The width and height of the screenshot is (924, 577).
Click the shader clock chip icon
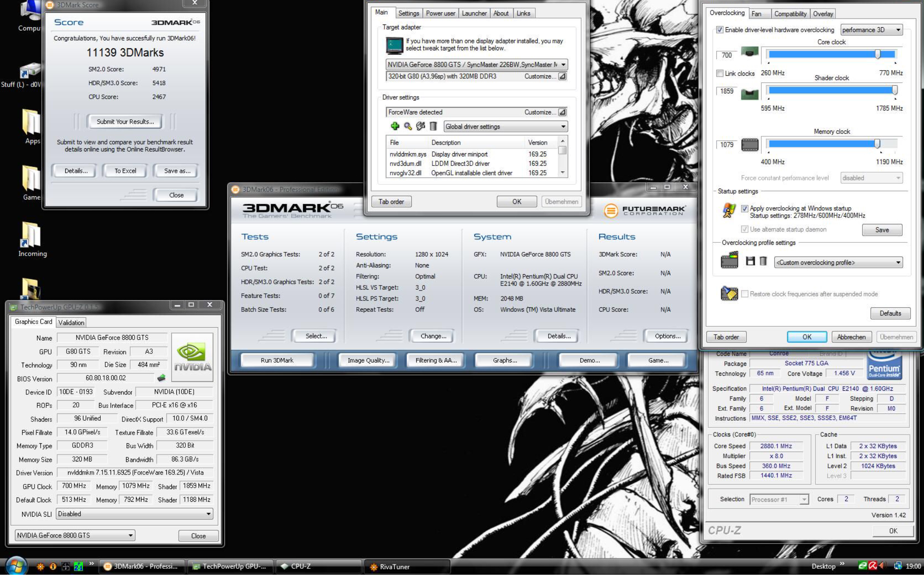[749, 94]
